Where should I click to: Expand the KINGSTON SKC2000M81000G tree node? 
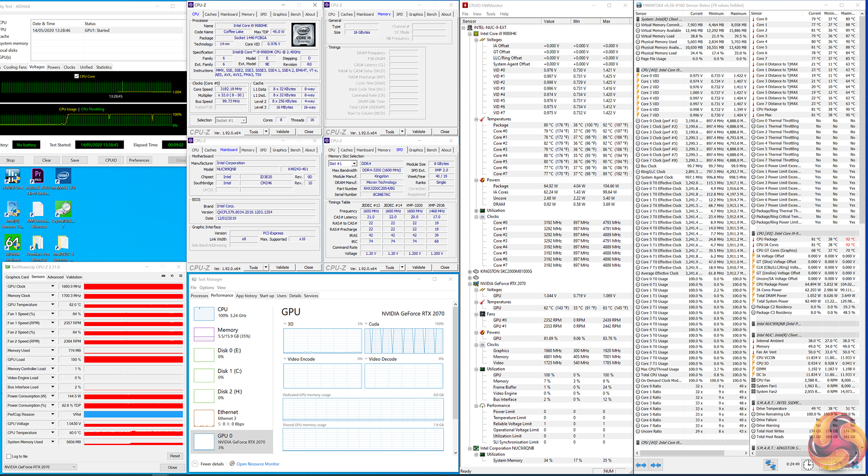pos(470,271)
